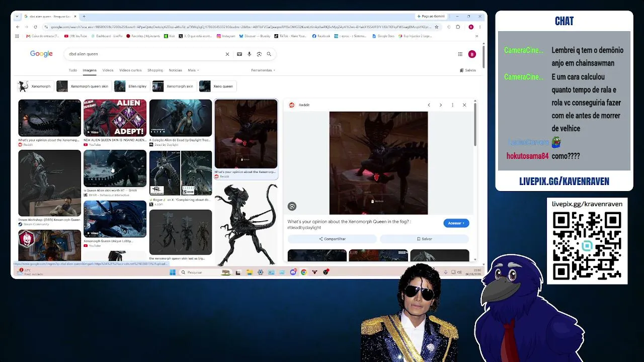Click the Peça ao Gemini button
Viewport: 644px width, 362px height.
pos(431,16)
